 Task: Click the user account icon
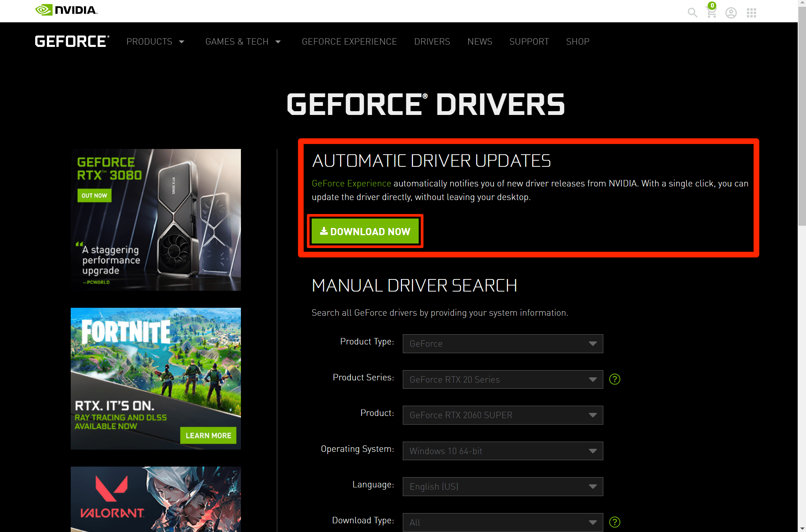click(731, 13)
